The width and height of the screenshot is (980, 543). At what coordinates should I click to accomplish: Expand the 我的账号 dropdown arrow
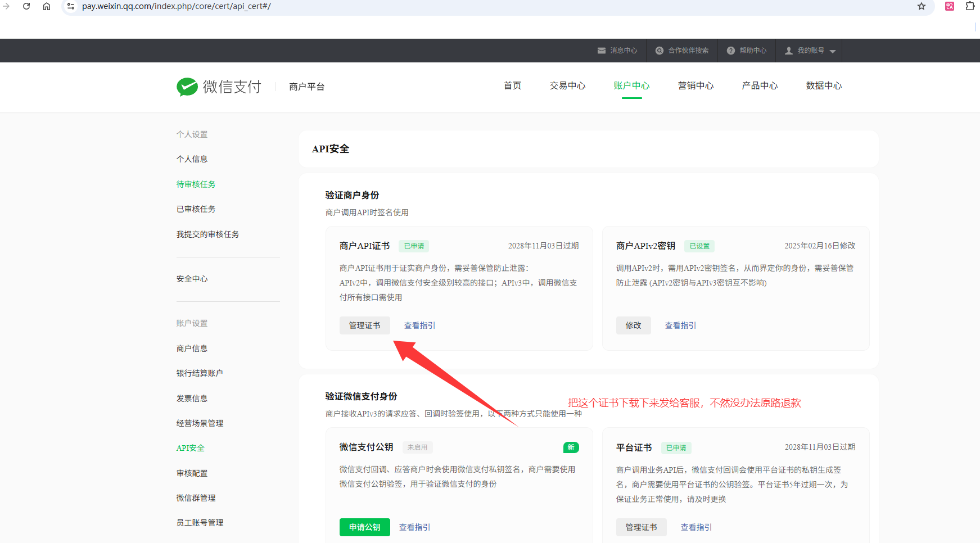[x=833, y=51]
